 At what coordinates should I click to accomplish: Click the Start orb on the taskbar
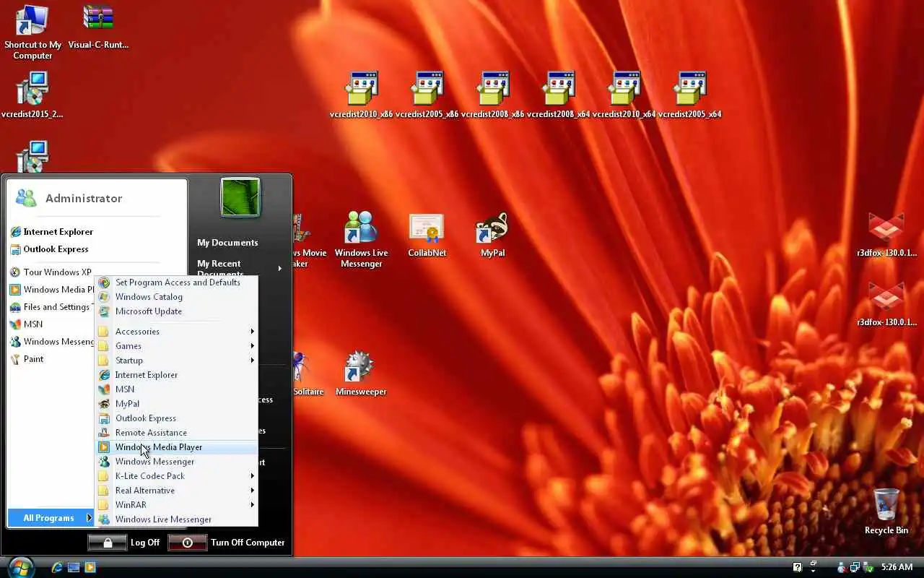(22, 567)
